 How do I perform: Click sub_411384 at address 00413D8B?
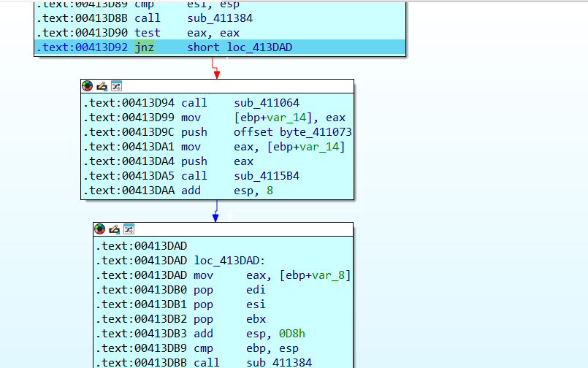tap(220, 18)
